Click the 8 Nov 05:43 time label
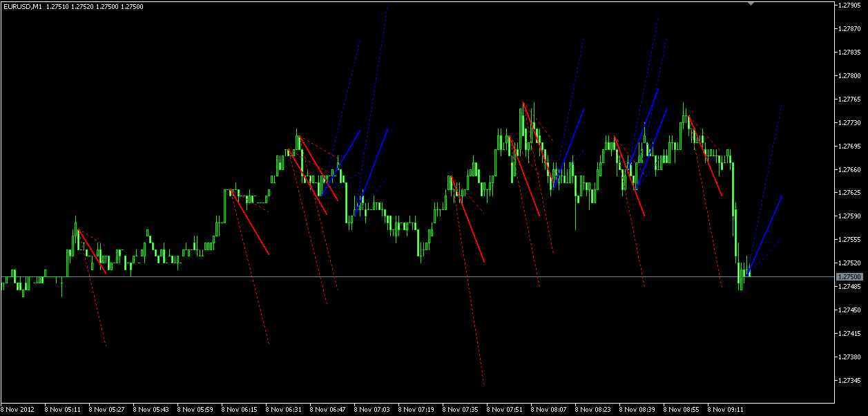This screenshot has height=416, width=868. click(x=152, y=409)
